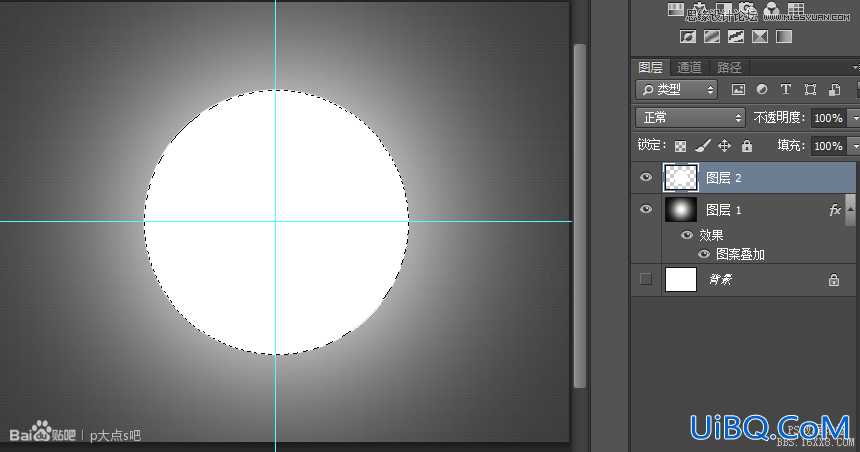Select the 背景 layer name
860x452 pixels.
(720, 280)
